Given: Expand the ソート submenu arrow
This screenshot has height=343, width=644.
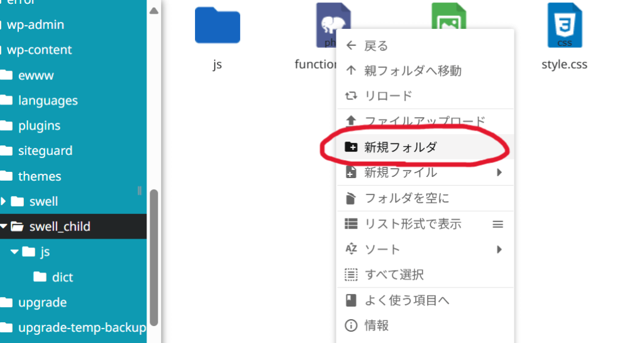Looking at the screenshot, I should click(499, 250).
